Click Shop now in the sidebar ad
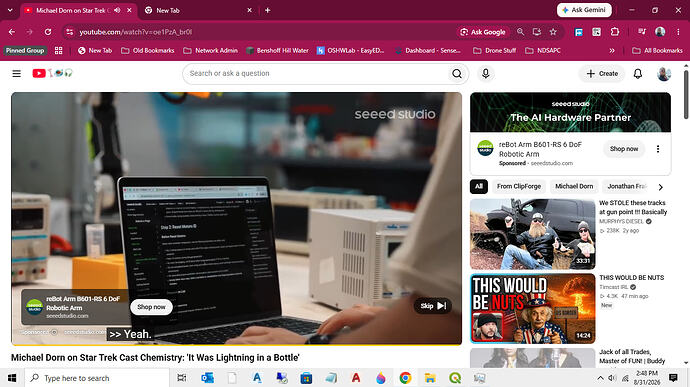This screenshot has height=387, width=690. coord(624,149)
